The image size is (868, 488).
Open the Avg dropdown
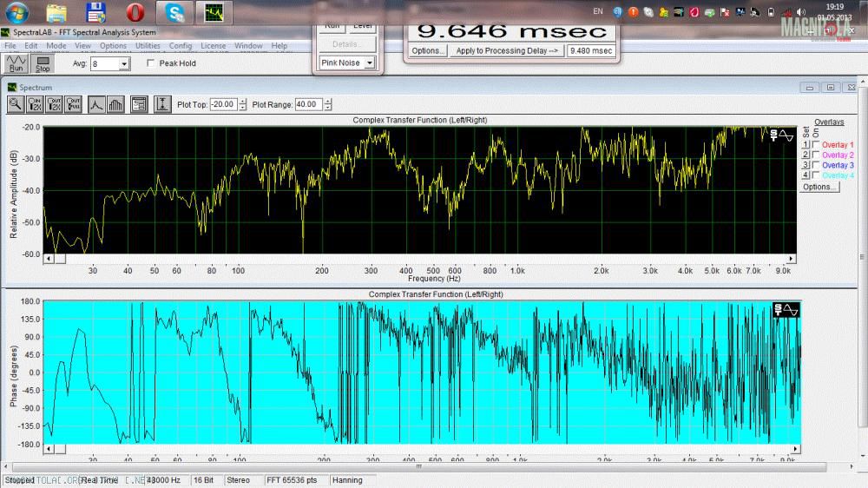[124, 63]
